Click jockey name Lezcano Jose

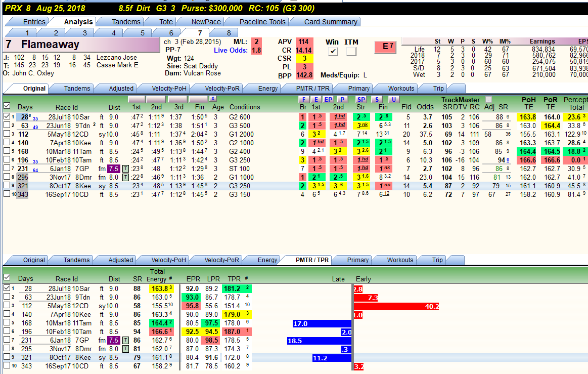pyautogui.click(x=117, y=58)
